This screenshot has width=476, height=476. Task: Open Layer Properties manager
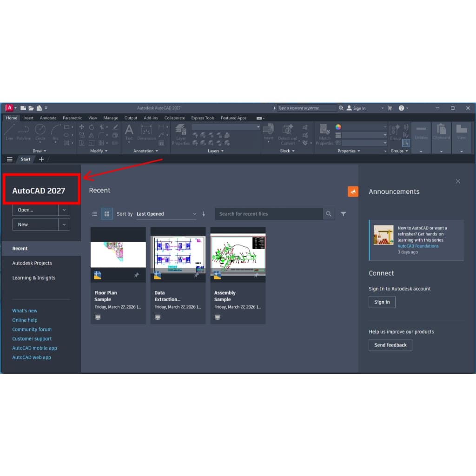pyautogui.click(x=181, y=134)
